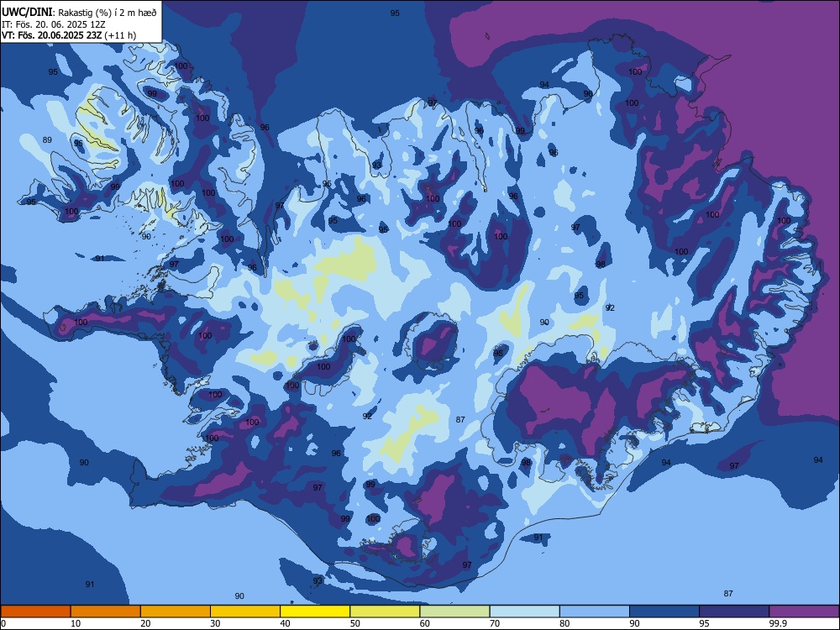
Task: Click the '(+11 h)' forecast offset text
Action: pos(120,35)
